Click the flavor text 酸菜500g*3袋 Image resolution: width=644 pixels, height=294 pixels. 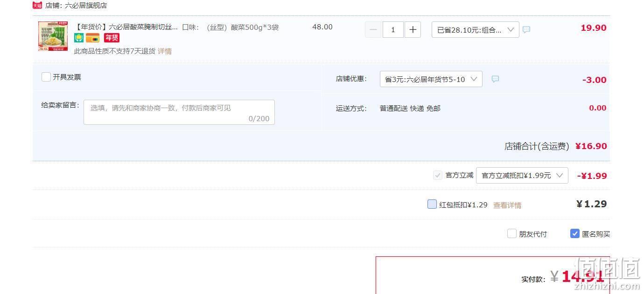click(x=255, y=27)
